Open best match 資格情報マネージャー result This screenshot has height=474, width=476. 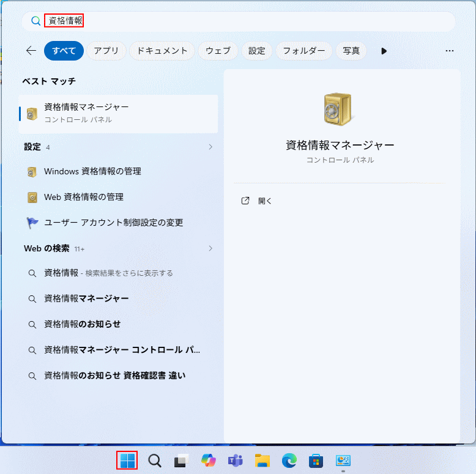(x=119, y=114)
